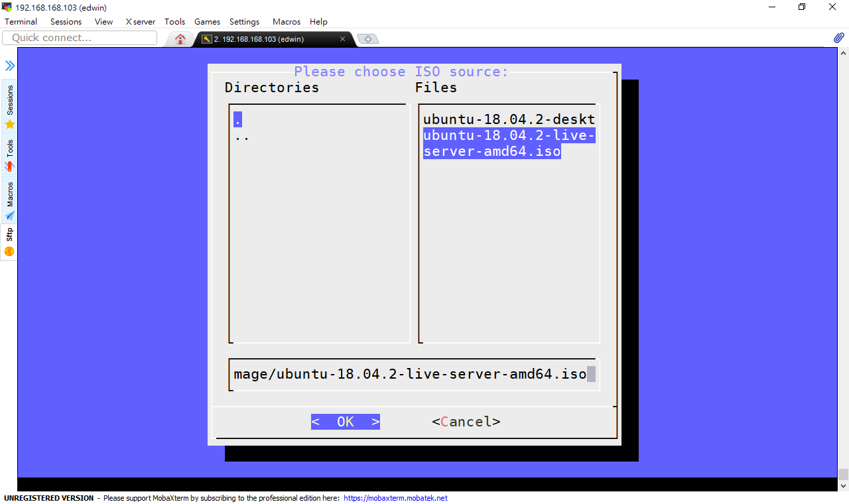The height and width of the screenshot is (504, 849).
Task: Minimize the MobaXterm window
Action: (771, 7)
